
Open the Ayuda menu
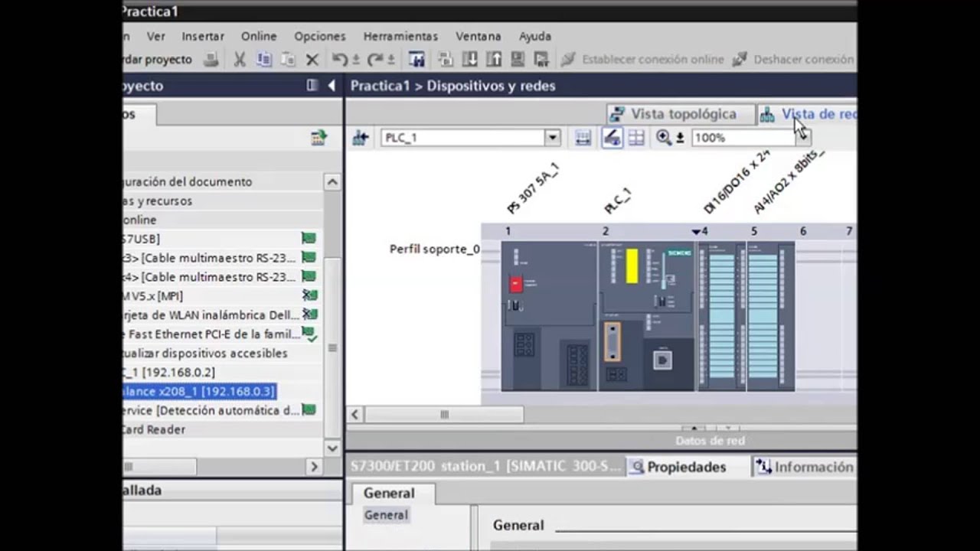tap(535, 36)
